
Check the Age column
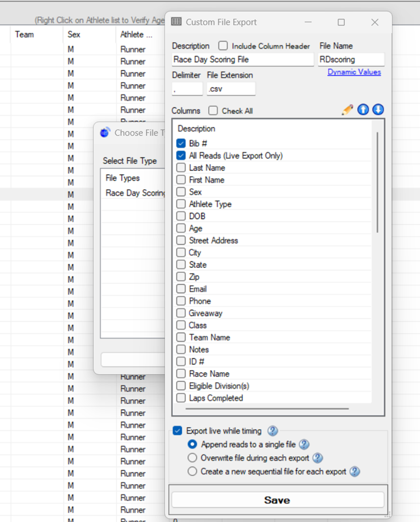(181, 228)
